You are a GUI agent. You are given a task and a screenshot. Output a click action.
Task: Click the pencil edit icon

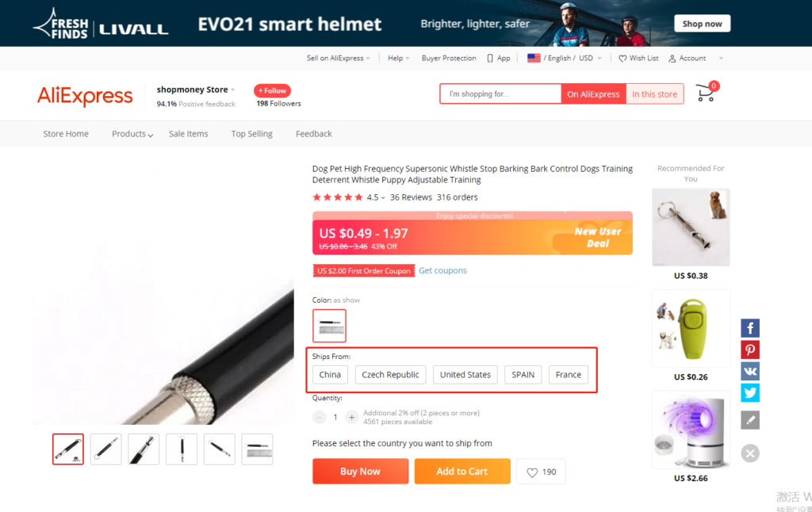(x=750, y=420)
